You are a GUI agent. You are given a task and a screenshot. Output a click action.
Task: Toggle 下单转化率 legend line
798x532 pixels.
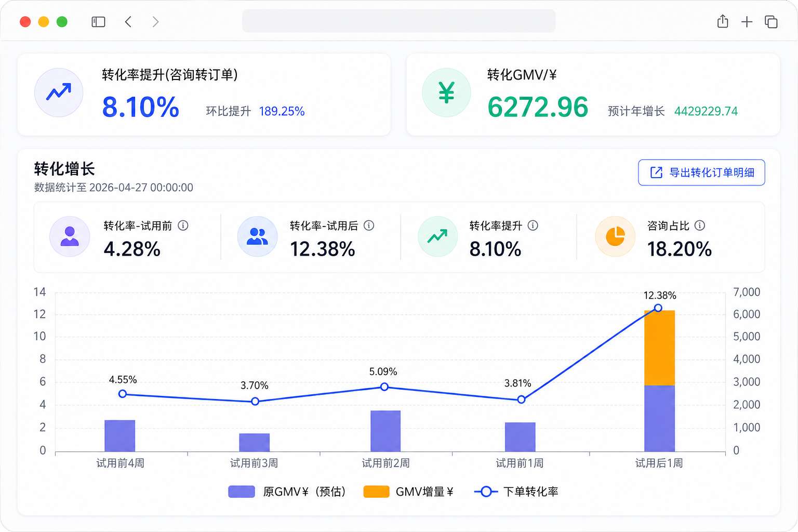[516, 491]
